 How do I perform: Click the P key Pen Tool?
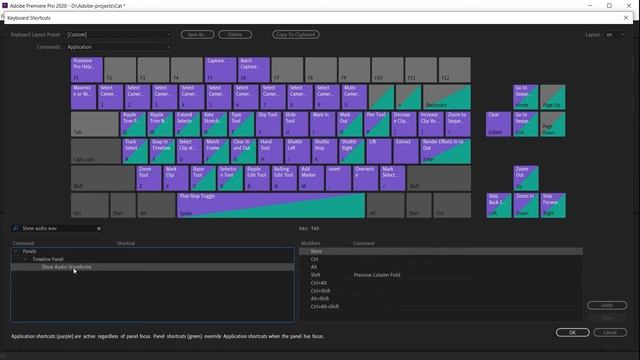tap(377, 124)
